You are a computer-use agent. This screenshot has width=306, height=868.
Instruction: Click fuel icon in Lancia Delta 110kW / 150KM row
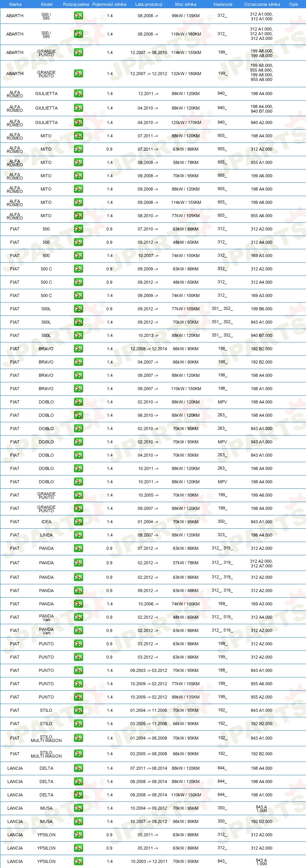(78, 795)
